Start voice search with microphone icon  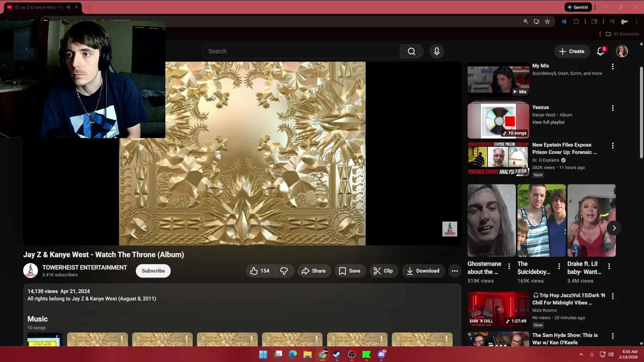[x=437, y=51]
